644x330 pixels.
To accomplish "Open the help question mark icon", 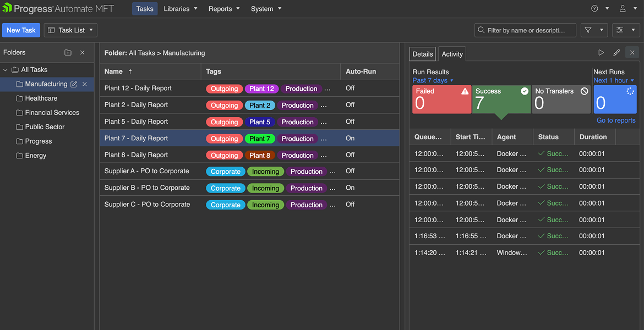I will [593, 8].
